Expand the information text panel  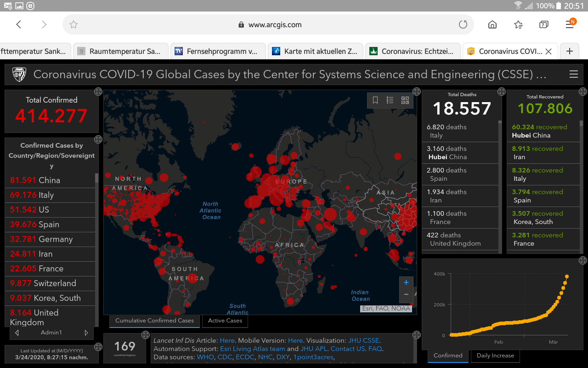point(417,335)
